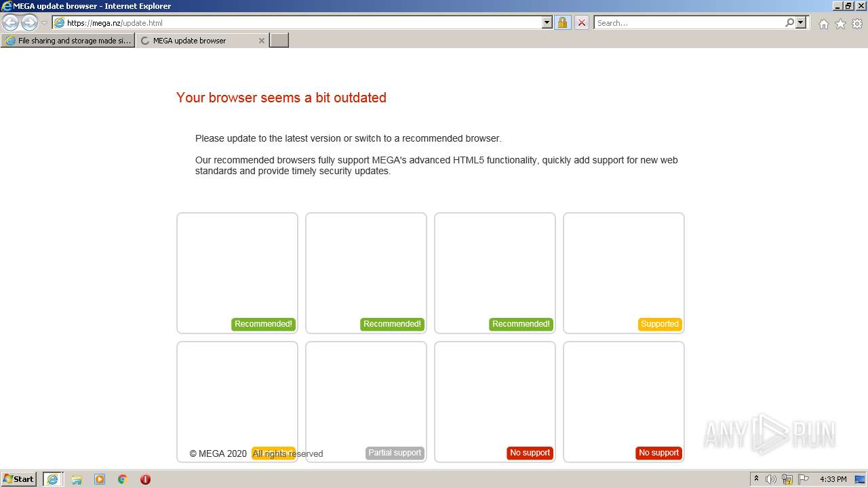The image size is (868, 488).
Task: Click the Action Center flag icon
Action: pos(804,479)
